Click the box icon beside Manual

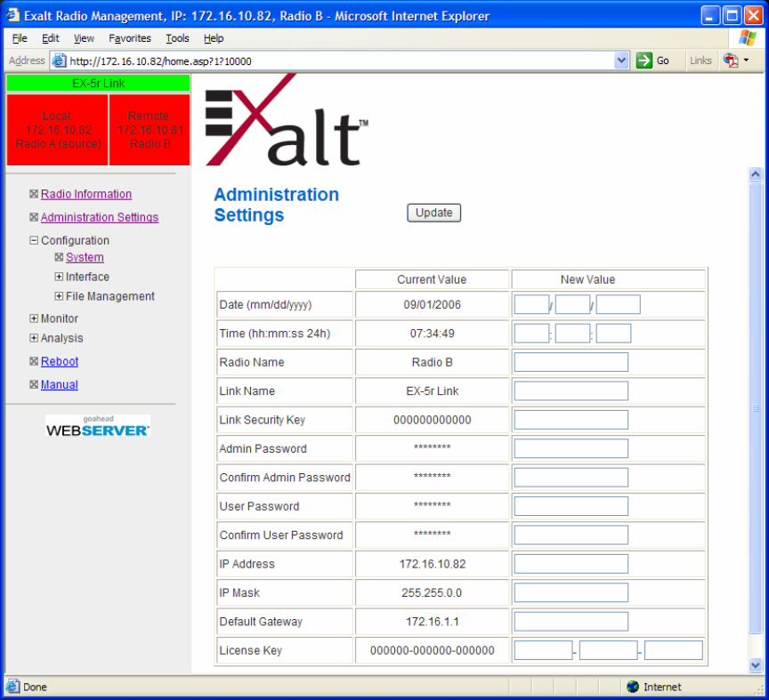(x=33, y=384)
